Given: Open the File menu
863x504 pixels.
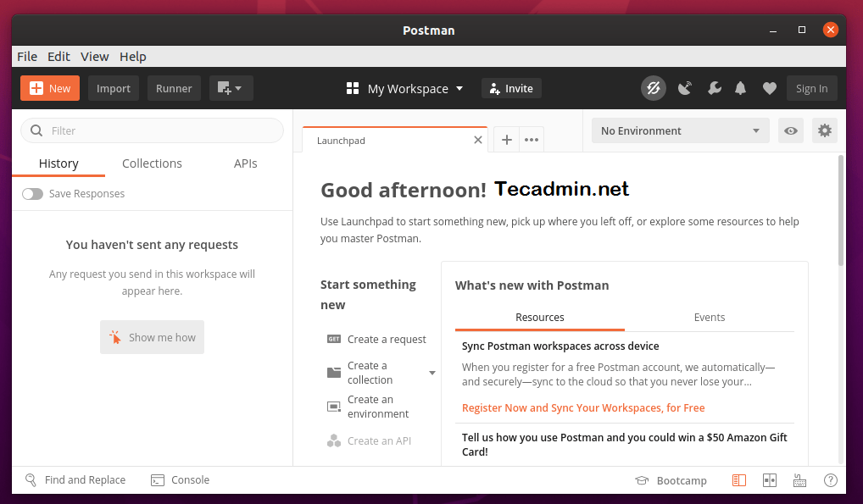Looking at the screenshot, I should 27,57.
